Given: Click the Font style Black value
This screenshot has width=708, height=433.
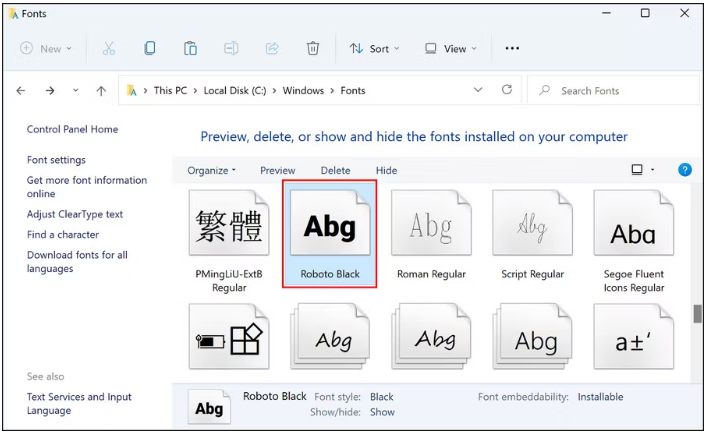Looking at the screenshot, I should pos(382,397).
